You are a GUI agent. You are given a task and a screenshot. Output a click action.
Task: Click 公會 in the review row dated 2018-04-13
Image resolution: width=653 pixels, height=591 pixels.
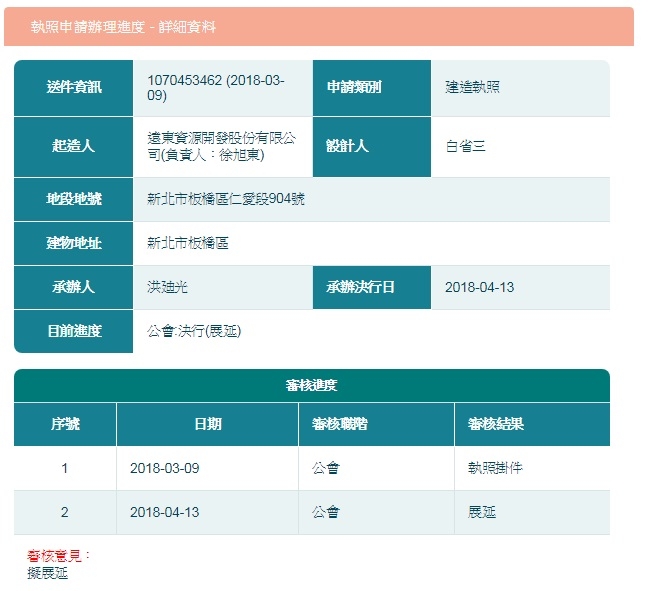[x=326, y=512]
